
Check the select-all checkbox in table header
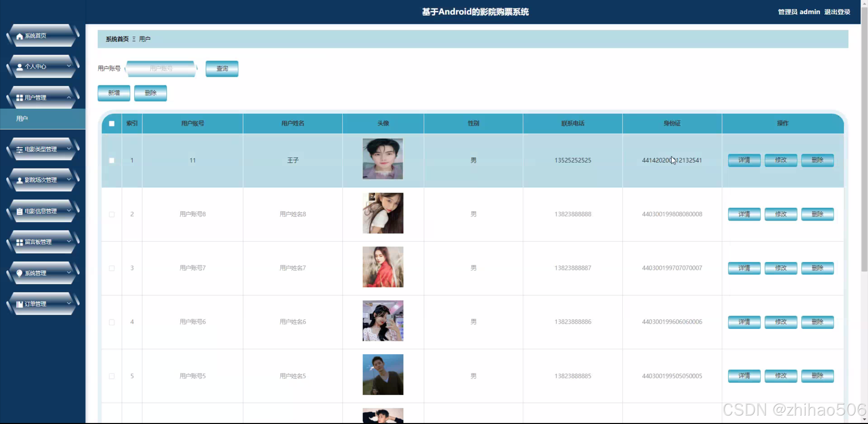[x=112, y=123]
